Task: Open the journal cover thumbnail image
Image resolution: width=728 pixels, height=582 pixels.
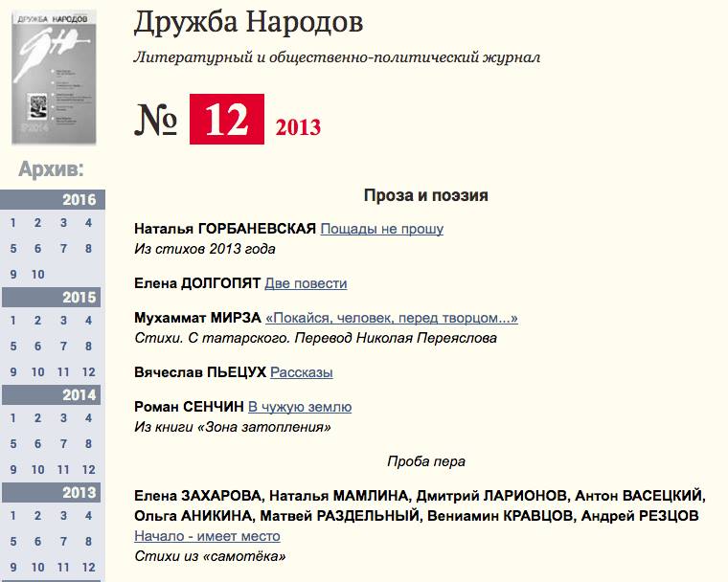Action: (54, 77)
